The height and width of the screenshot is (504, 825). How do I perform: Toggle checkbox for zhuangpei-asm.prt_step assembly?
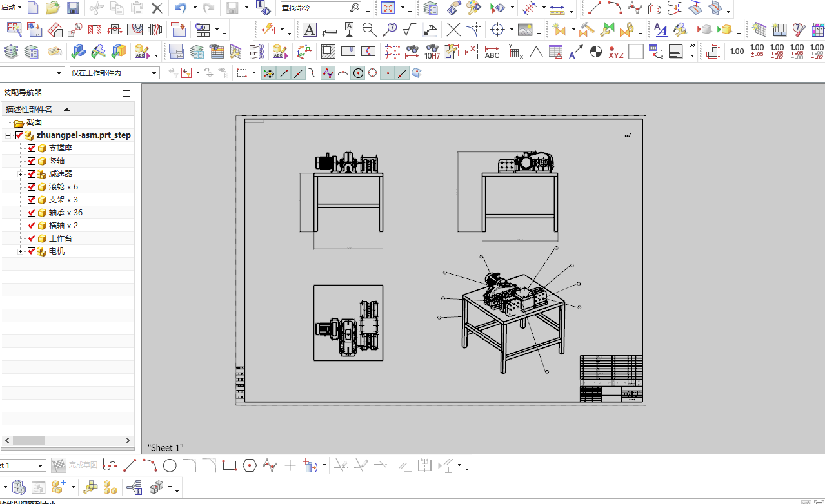(19, 135)
